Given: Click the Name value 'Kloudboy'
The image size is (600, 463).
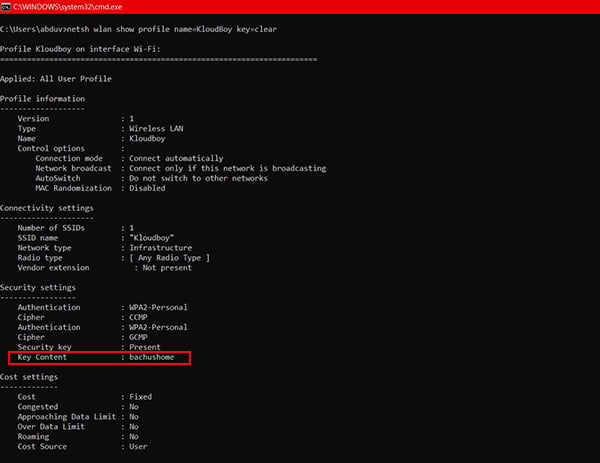Looking at the screenshot, I should (x=147, y=139).
